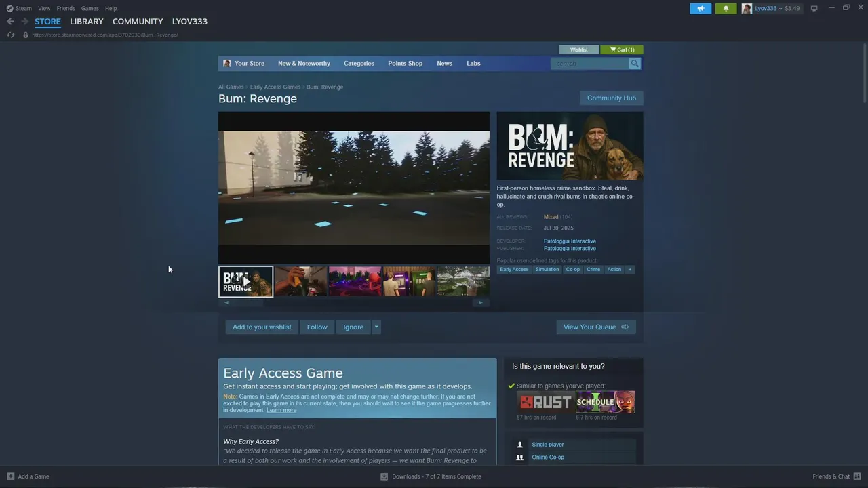Go to the Points Shop
This screenshot has width=868, height=488.
pyautogui.click(x=405, y=63)
